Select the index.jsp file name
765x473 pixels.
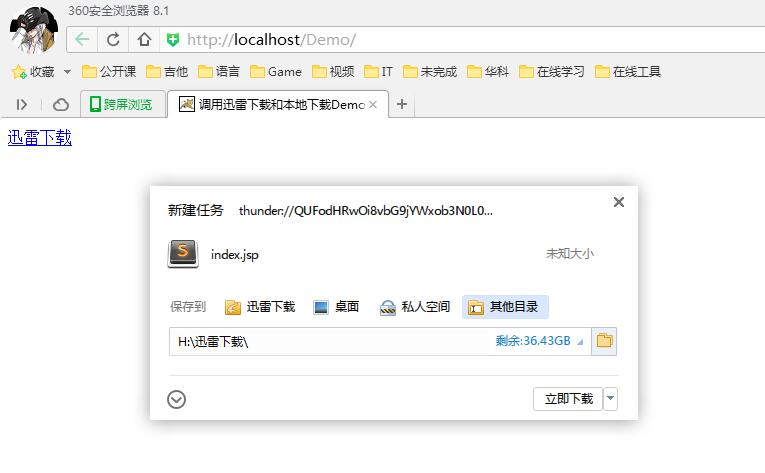pyautogui.click(x=235, y=255)
